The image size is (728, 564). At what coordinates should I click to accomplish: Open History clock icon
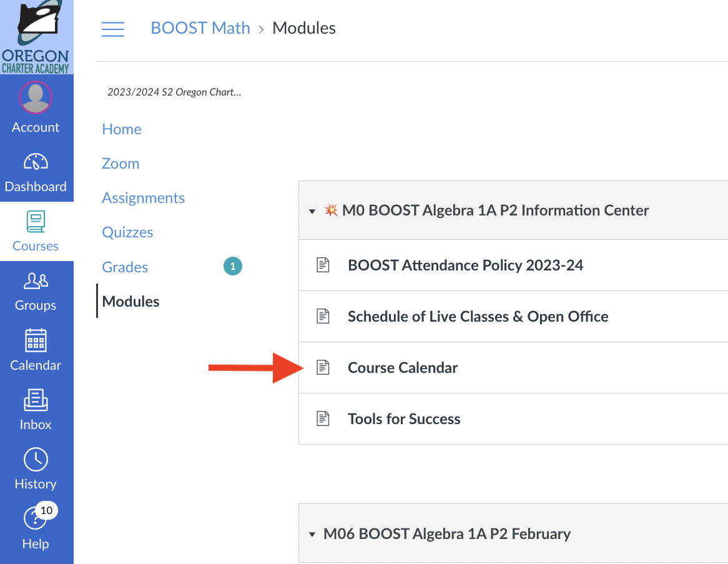[x=36, y=460]
